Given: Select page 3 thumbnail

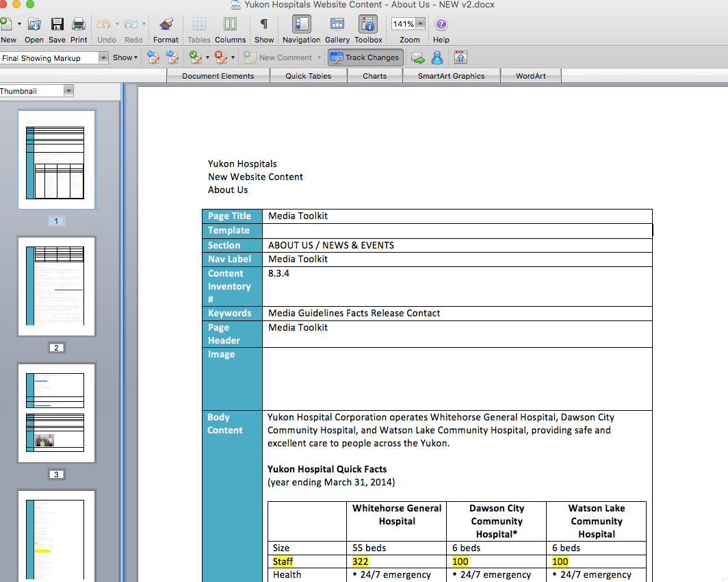Looking at the screenshot, I should point(56,414).
